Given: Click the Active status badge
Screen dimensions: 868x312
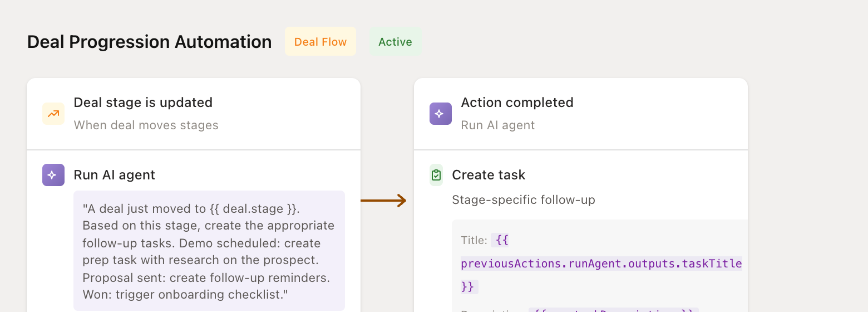Looking at the screenshot, I should point(395,42).
